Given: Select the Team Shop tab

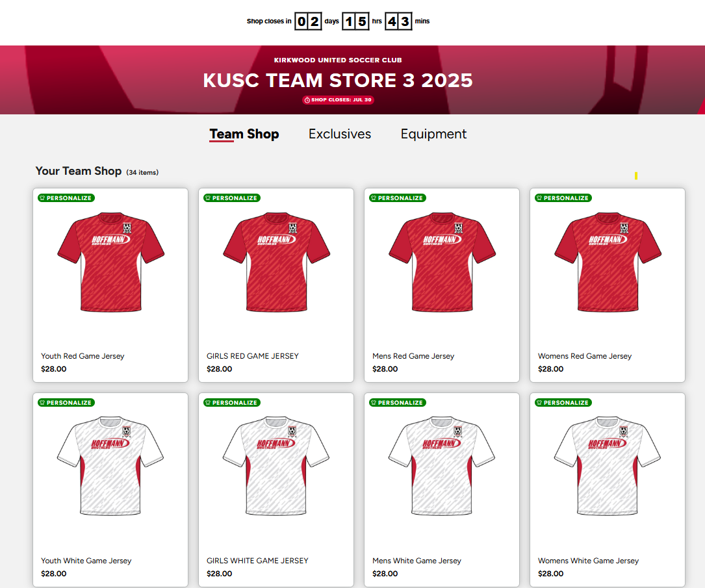Looking at the screenshot, I should point(244,134).
